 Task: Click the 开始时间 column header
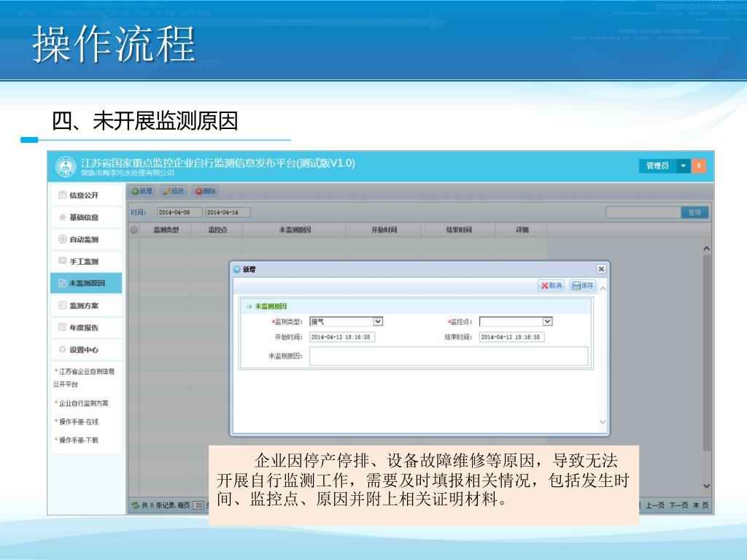pyautogui.click(x=384, y=230)
